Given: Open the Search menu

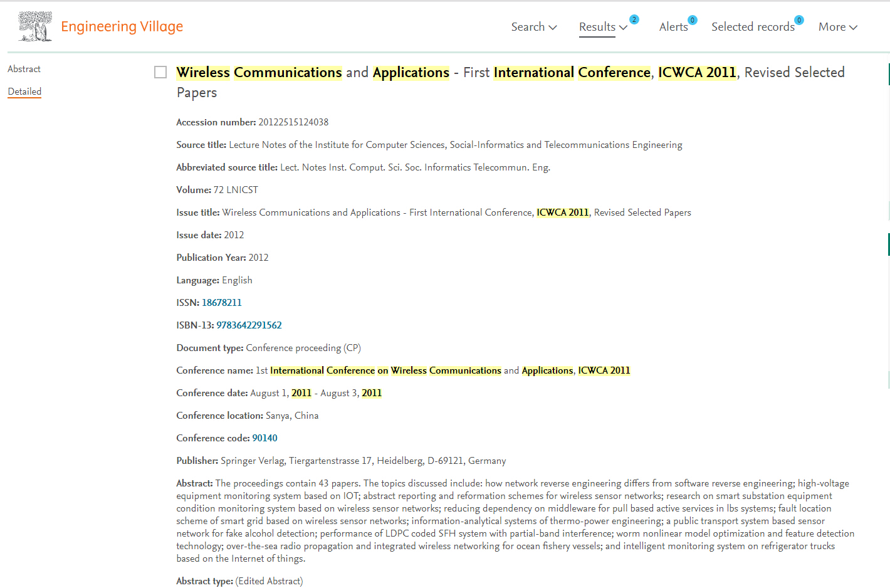Looking at the screenshot, I should pos(534,27).
